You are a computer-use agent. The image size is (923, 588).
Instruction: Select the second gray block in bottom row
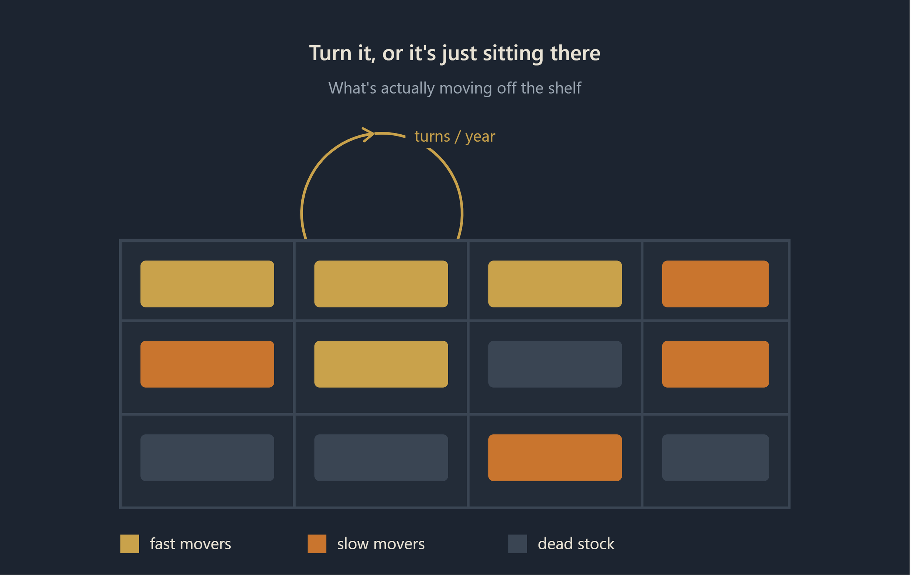tap(381, 457)
